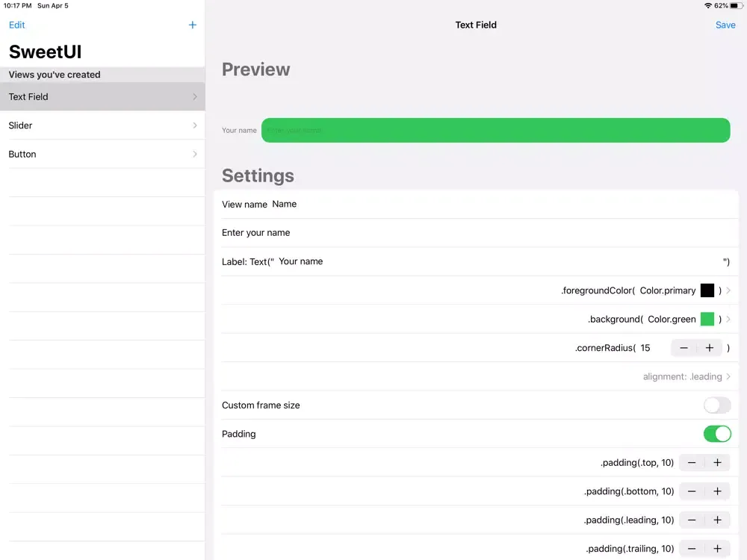Open the foregroundColor chevron
This screenshot has height=560, width=747.
(728, 290)
